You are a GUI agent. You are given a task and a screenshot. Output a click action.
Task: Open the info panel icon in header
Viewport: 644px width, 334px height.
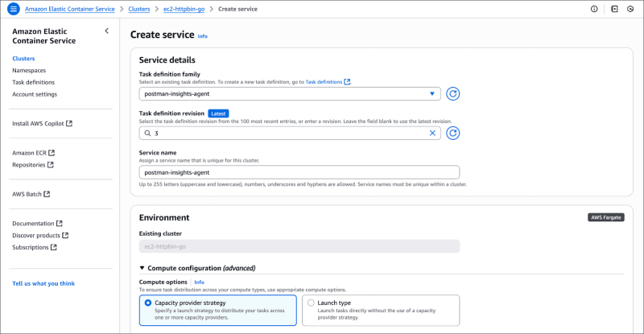coord(594,9)
